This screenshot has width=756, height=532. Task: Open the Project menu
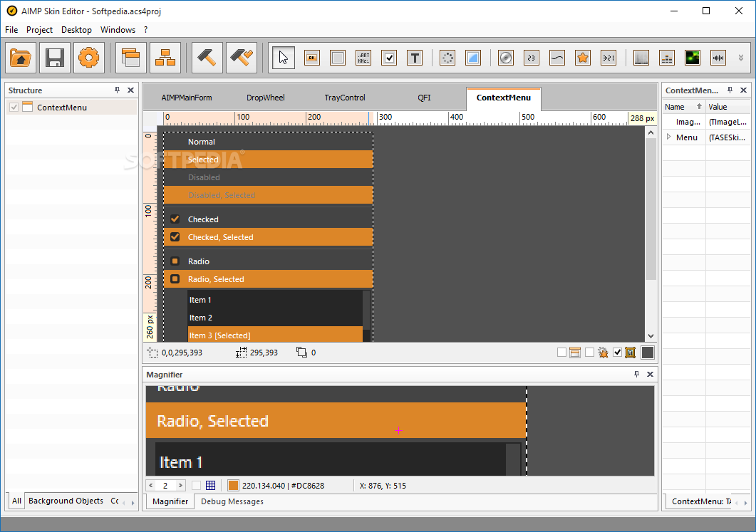tap(39, 30)
